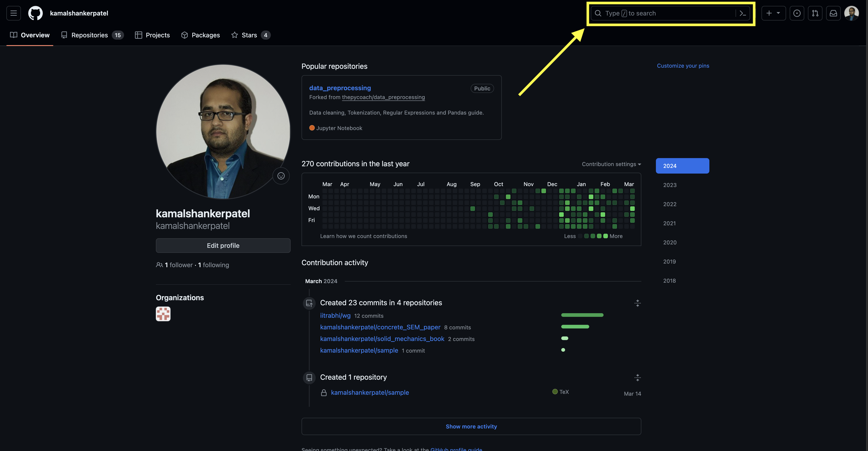Click the Edit profile button
868x451 pixels.
click(x=223, y=246)
